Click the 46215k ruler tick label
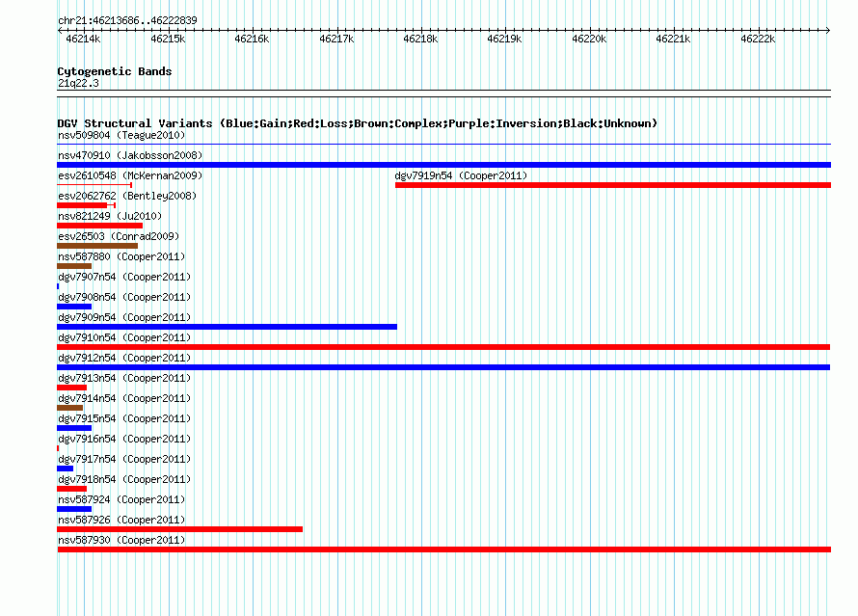Viewport: 858px width, 616px height. click(x=168, y=39)
